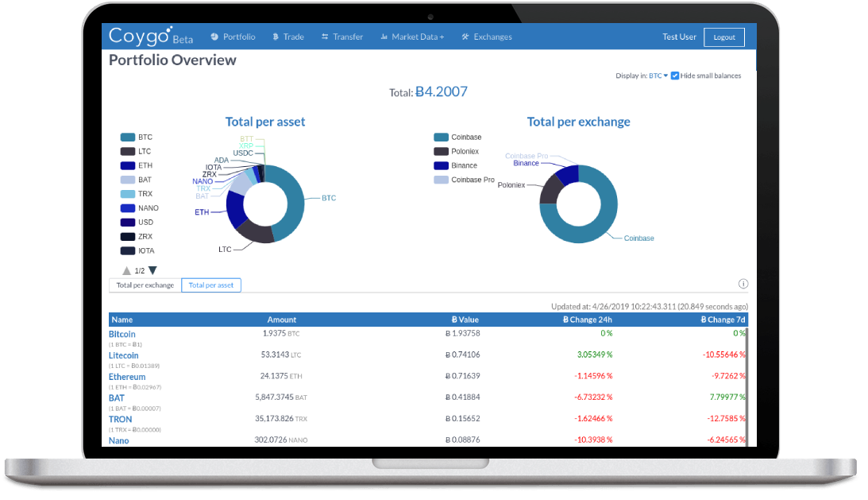Select the Total per asset tab
This screenshot has width=868, height=500.
211,285
